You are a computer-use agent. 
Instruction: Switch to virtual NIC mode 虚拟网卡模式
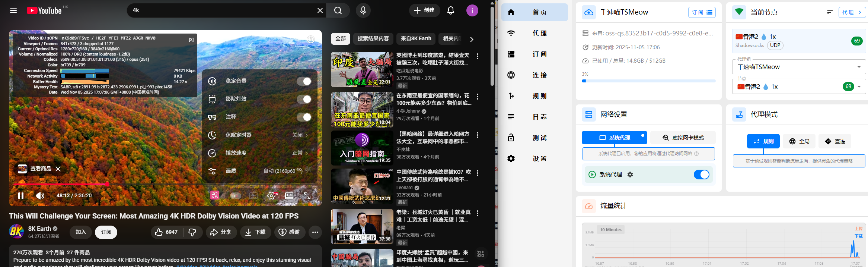coord(683,138)
